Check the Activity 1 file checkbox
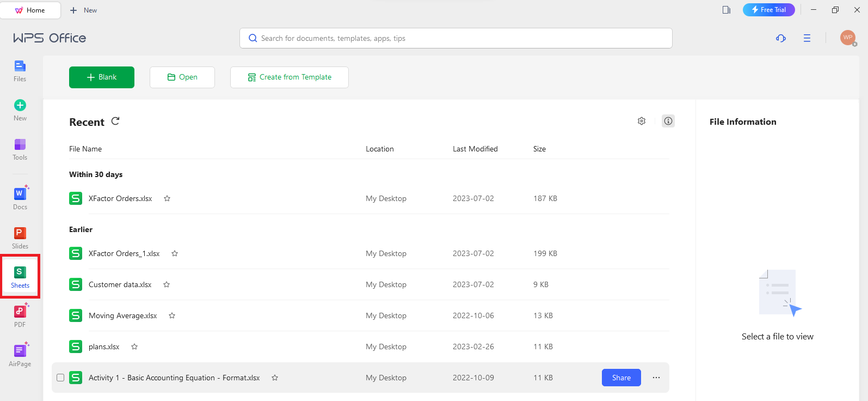 pos(60,378)
